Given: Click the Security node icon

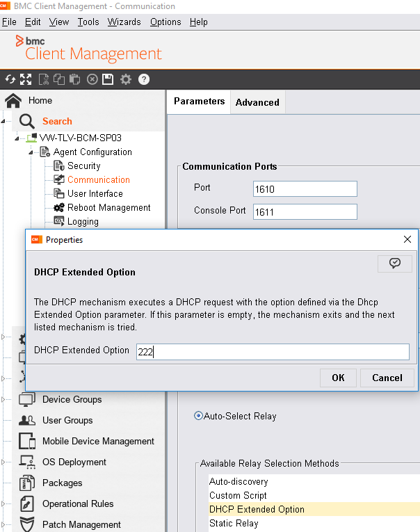Looking at the screenshot, I should point(59,166).
